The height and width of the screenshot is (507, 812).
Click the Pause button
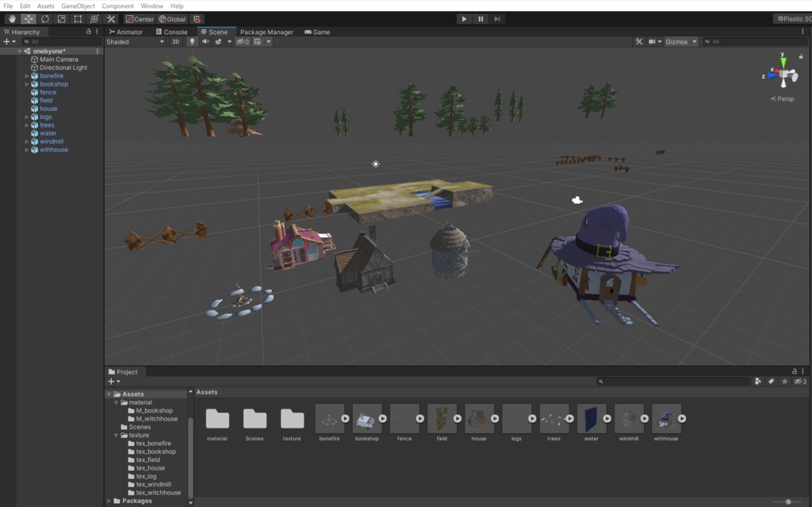point(481,19)
